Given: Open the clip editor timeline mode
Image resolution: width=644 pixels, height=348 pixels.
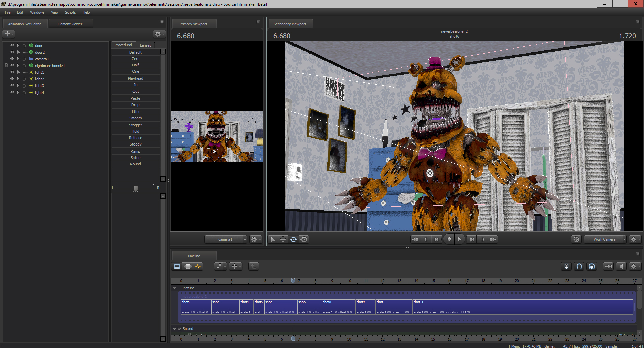Looking at the screenshot, I should coord(177,266).
